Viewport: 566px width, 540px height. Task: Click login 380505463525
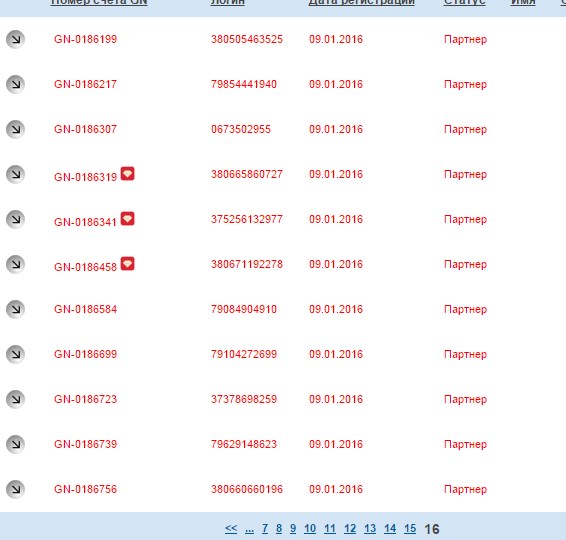247,39
